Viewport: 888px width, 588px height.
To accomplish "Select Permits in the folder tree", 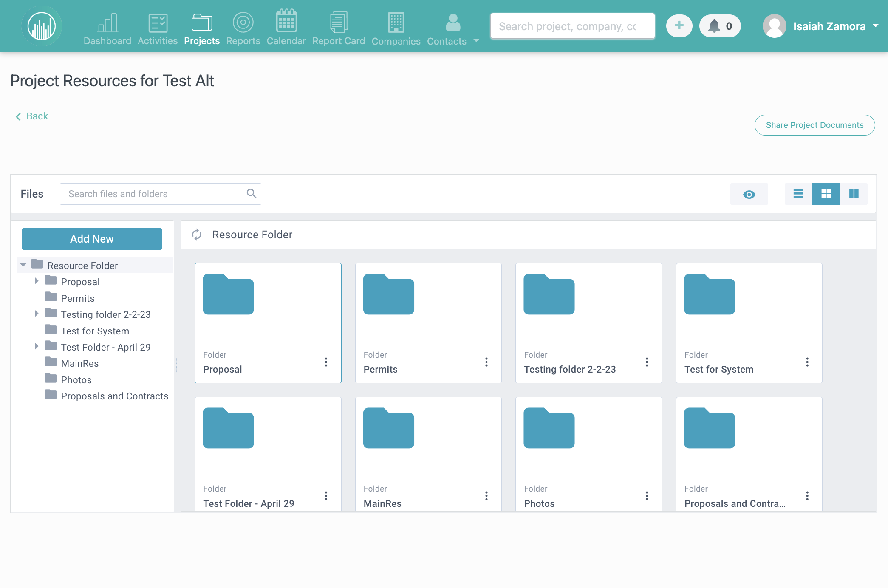I will tap(78, 298).
